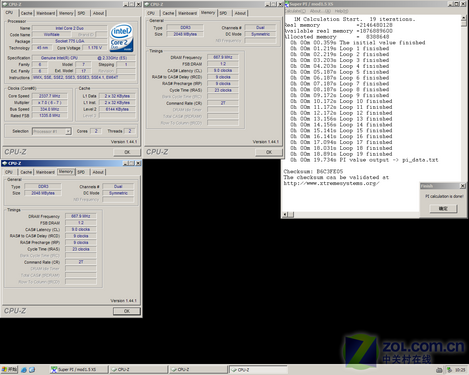This screenshot has height=375, width=469.
Task: Click the left arrow of Super PI horizontal scrollbar
Action: pyautogui.click(x=286, y=214)
